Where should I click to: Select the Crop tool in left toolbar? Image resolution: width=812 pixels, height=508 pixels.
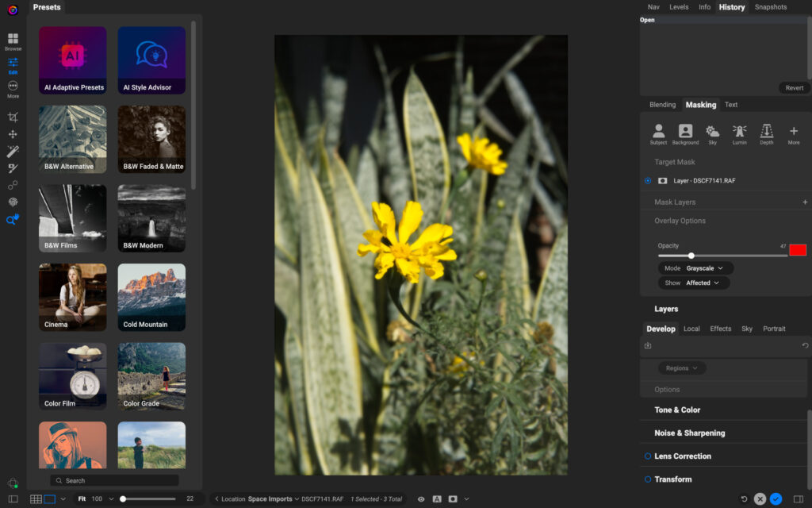13,117
